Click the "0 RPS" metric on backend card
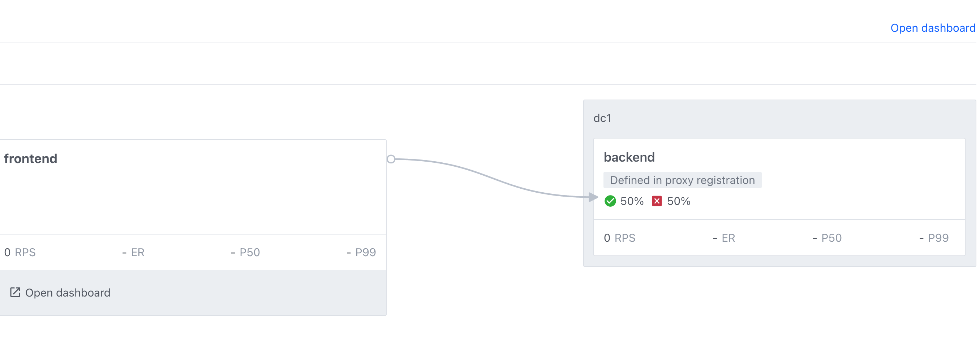The width and height of the screenshot is (980, 342). pyautogui.click(x=619, y=238)
